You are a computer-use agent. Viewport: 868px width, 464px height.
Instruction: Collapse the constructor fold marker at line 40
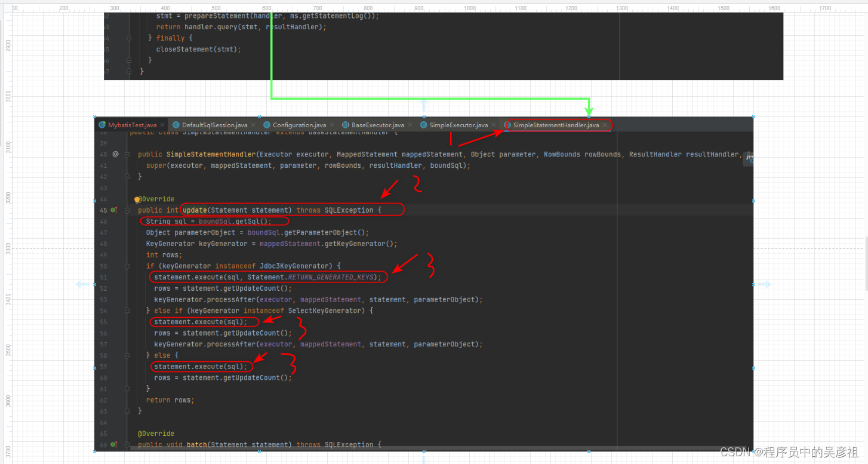click(127, 154)
